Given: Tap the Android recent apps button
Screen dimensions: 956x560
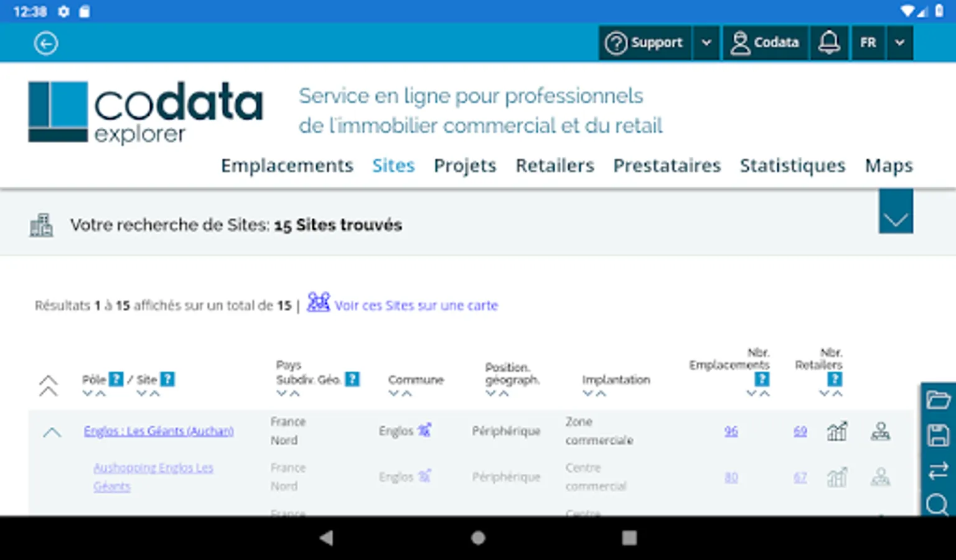Looking at the screenshot, I should click(629, 538).
